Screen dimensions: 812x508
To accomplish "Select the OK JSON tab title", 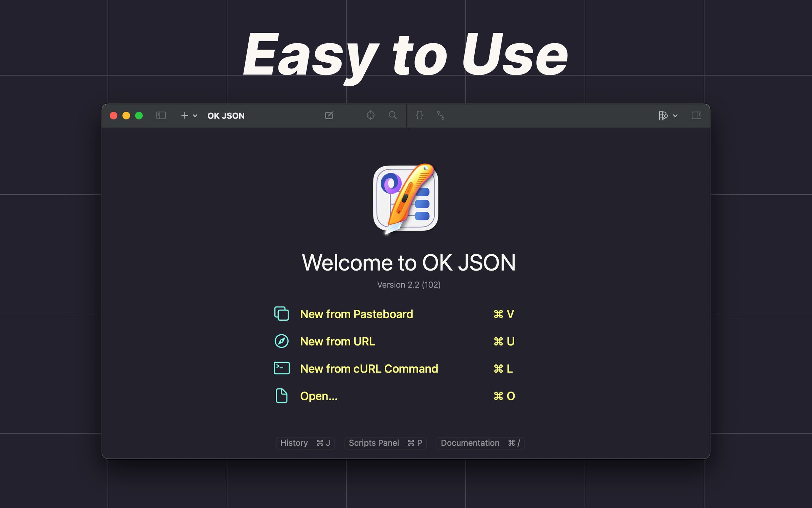I will (x=226, y=115).
